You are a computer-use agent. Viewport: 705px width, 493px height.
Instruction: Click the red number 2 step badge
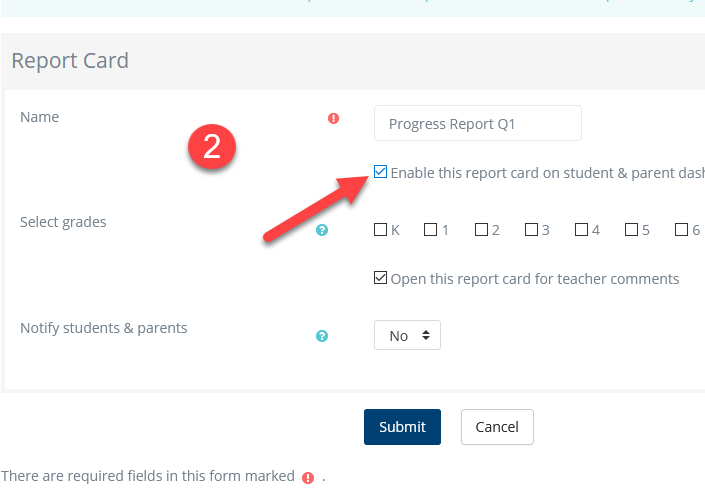pyautogui.click(x=211, y=147)
